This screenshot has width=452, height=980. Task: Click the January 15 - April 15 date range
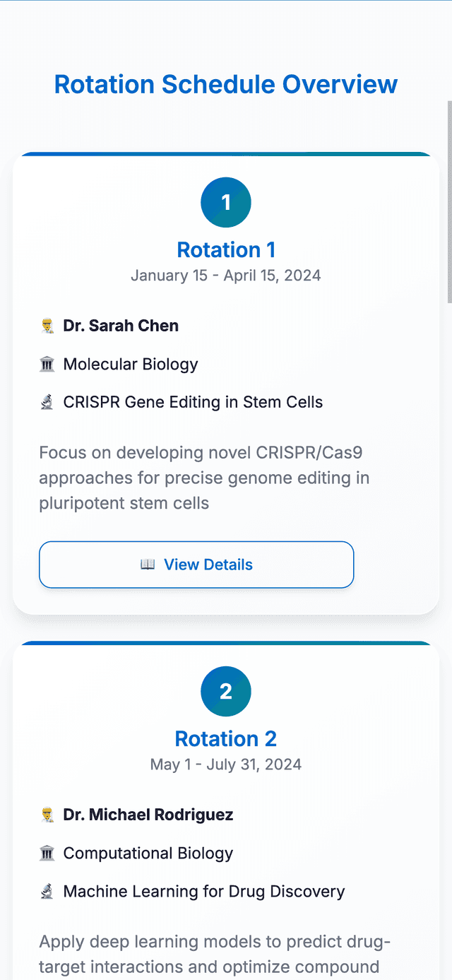tap(226, 276)
